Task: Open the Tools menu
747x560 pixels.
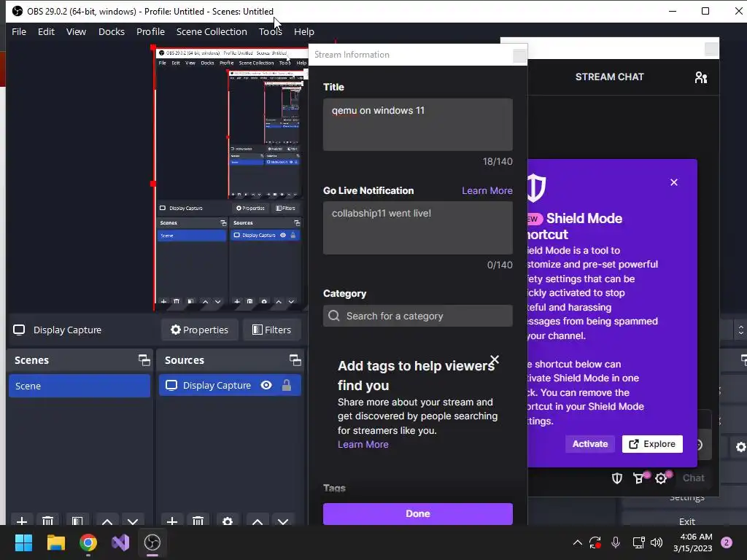Action: point(270,32)
